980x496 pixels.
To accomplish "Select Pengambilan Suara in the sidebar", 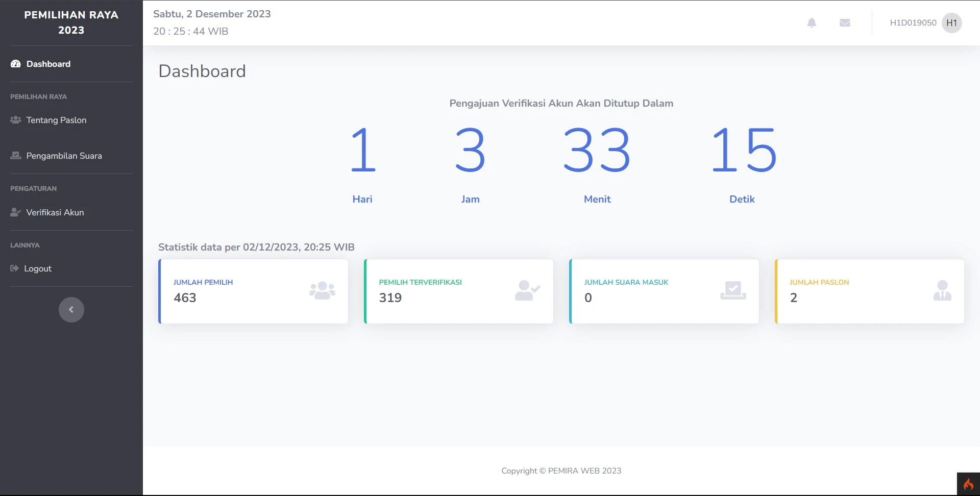I will 64,156.
